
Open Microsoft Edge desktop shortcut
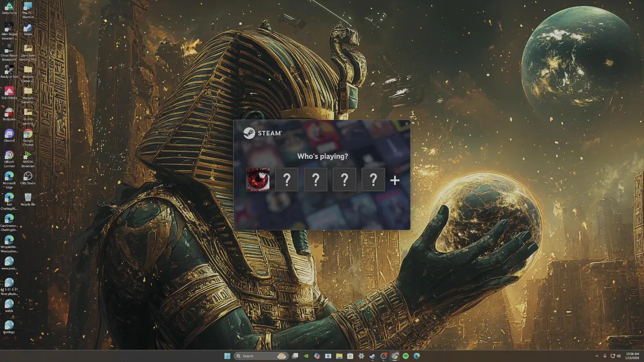(x=9, y=179)
